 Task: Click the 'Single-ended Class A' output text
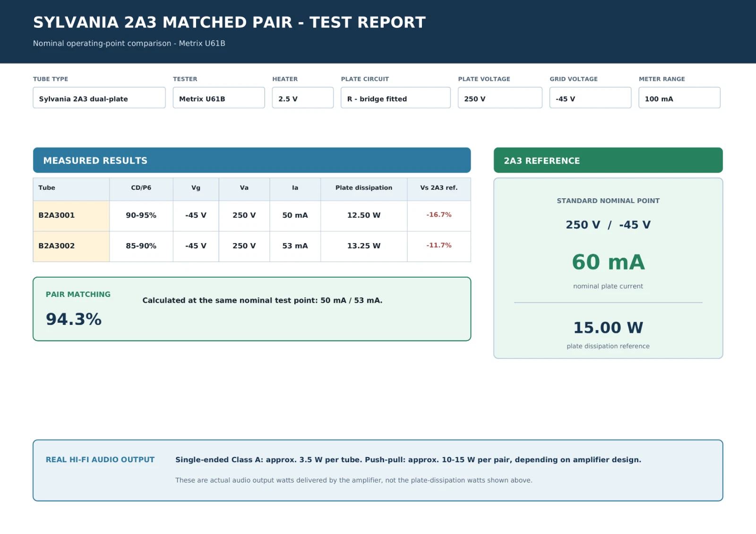pos(408,460)
